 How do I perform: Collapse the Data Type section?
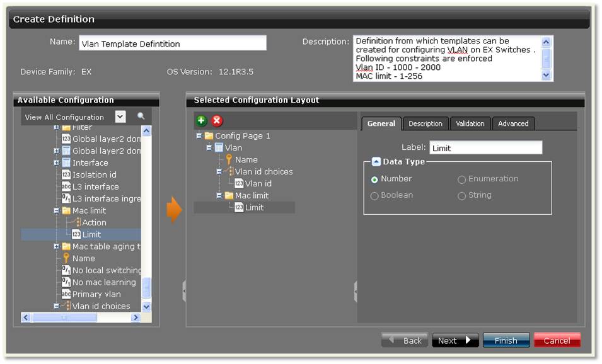point(376,161)
